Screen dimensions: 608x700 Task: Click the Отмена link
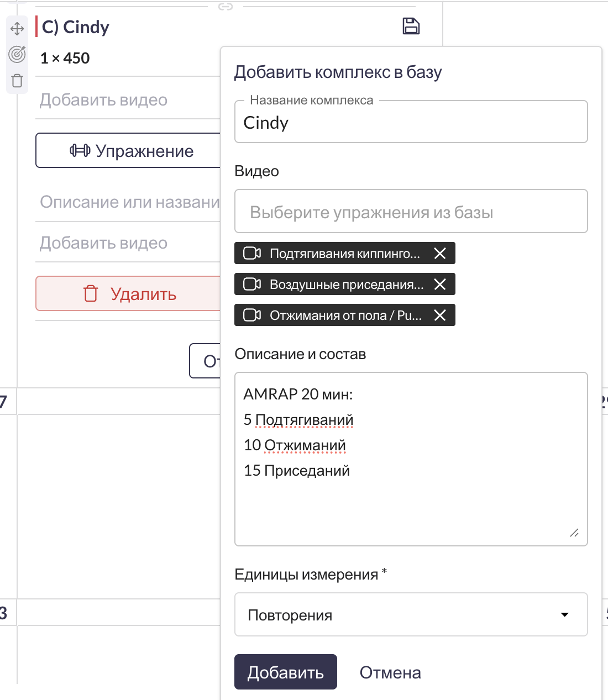[390, 672]
